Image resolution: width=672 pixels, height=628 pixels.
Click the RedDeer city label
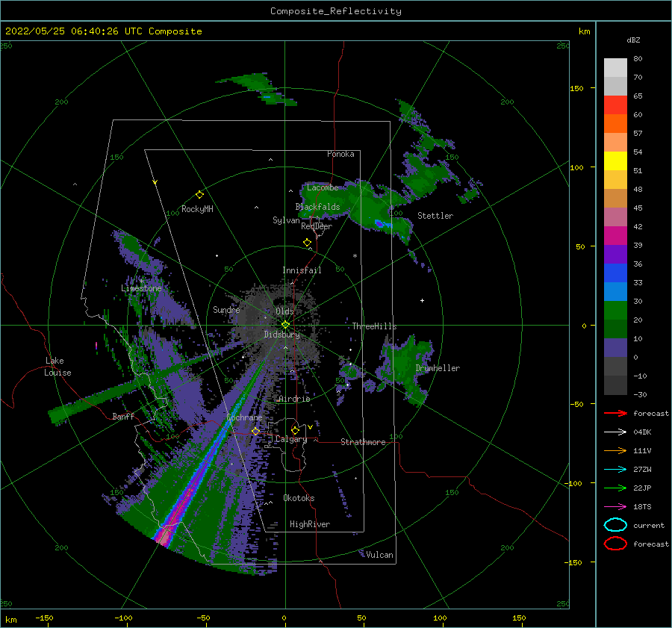coord(317,226)
